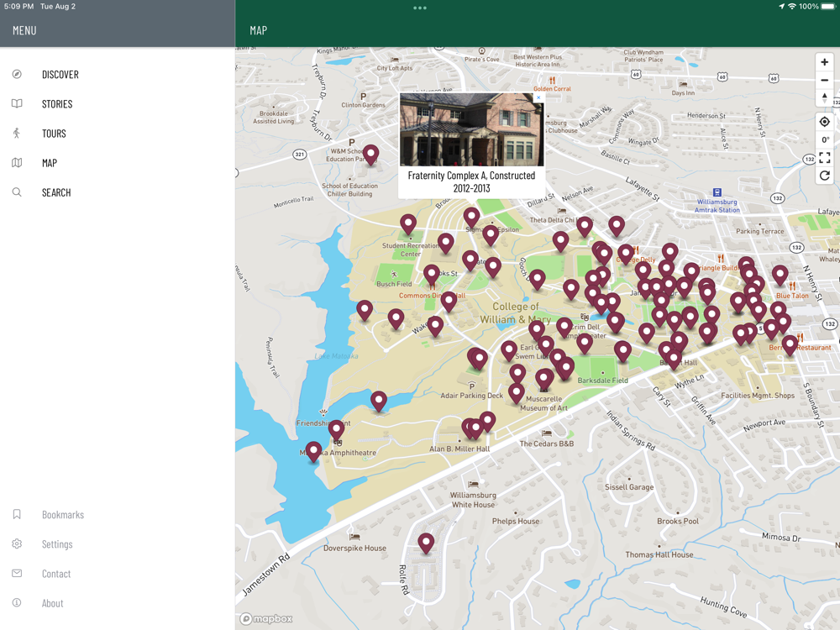Click the Sissell Garage map label
Viewport: 840px width, 630px height.
coord(629,487)
